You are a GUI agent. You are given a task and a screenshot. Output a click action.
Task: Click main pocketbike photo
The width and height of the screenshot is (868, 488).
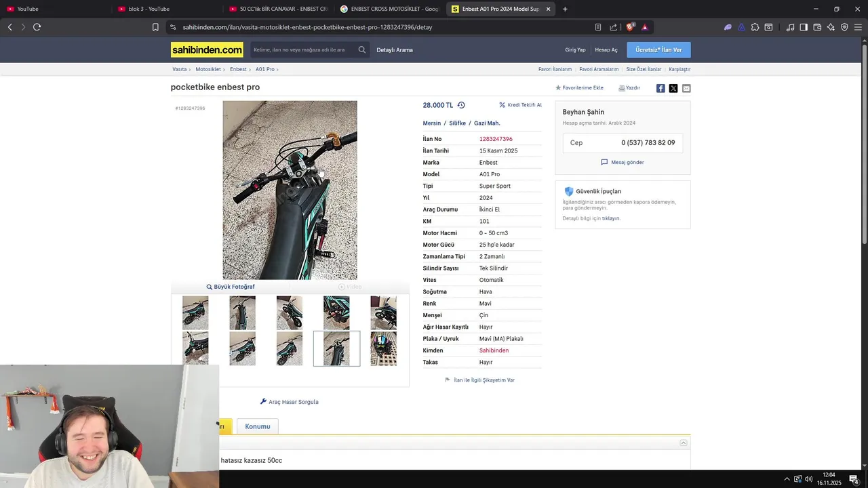coord(290,190)
